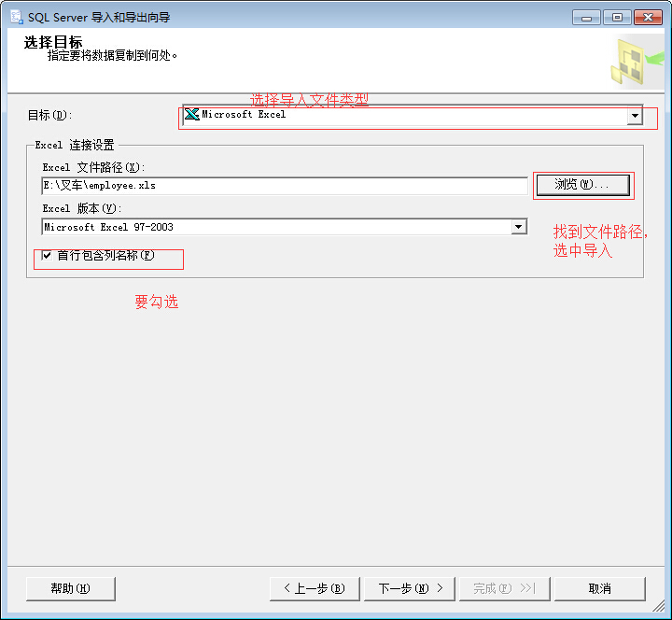Open the 目标 destination dropdown arrow
The height and width of the screenshot is (620, 672).
coord(635,116)
